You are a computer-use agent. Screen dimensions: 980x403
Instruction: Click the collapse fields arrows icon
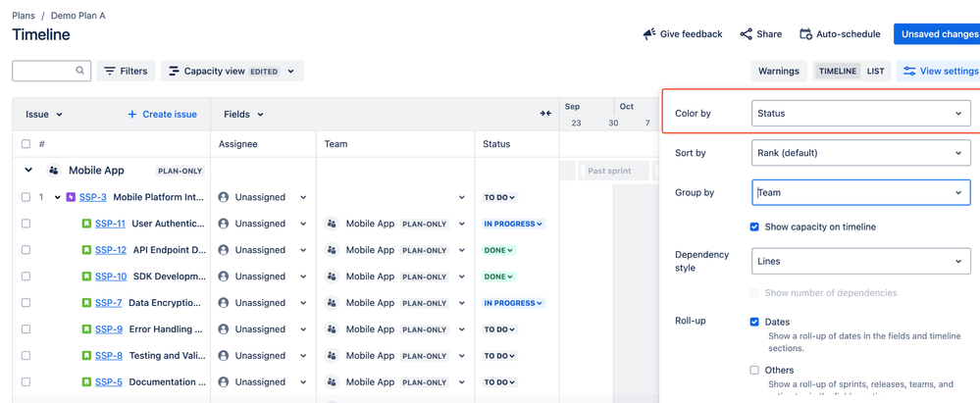[545, 114]
